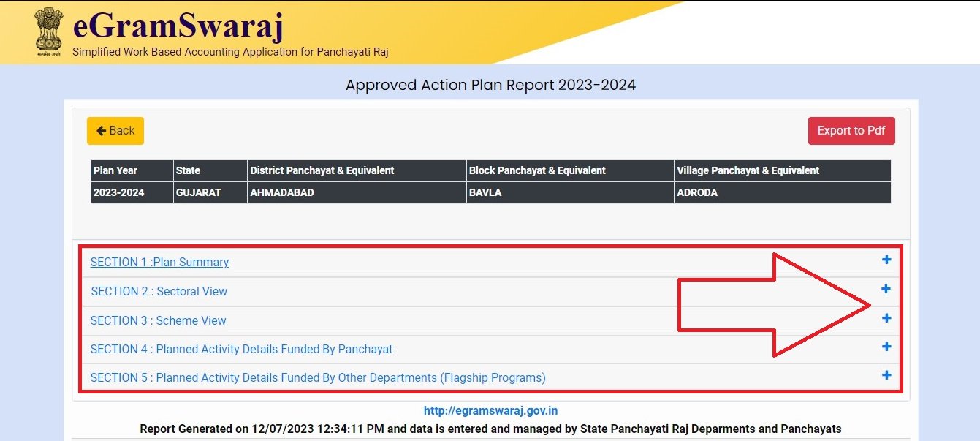Click the GUJARAT state cell

(210, 192)
